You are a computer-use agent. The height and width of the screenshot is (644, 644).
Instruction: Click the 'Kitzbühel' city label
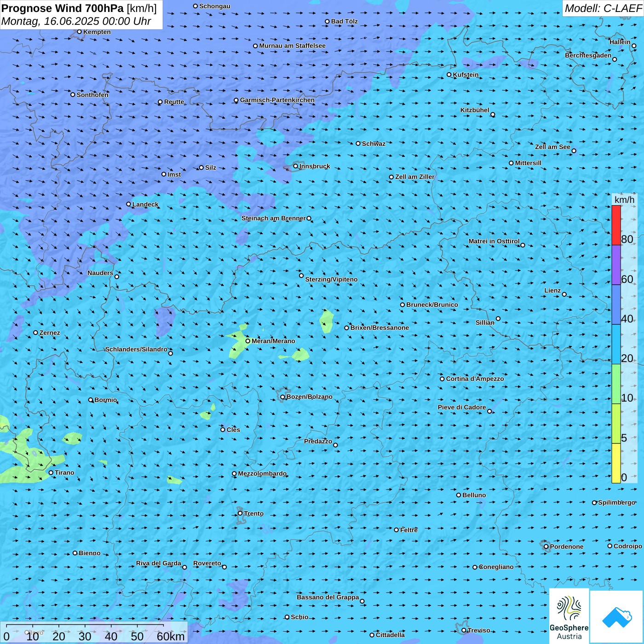click(475, 110)
